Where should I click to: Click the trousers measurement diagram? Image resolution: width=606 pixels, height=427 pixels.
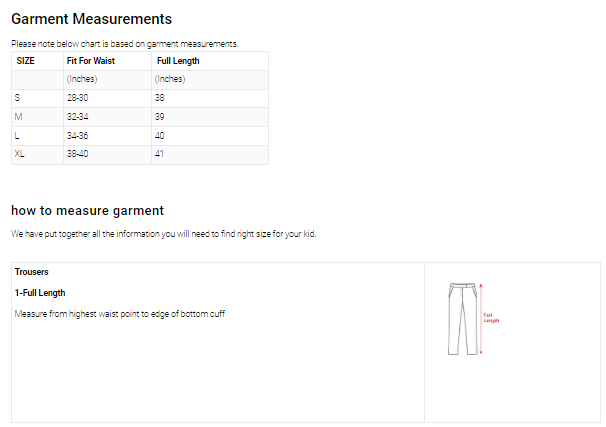[463, 318]
